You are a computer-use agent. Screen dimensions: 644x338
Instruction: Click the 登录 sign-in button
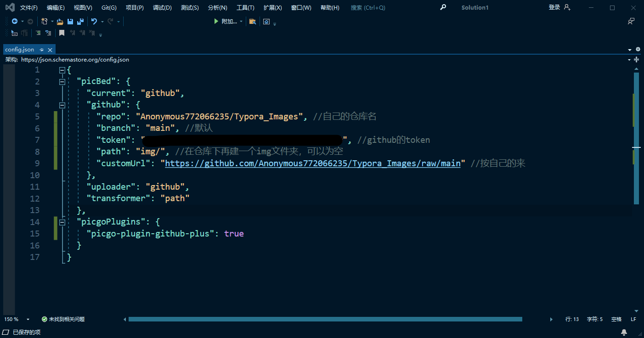(559, 7)
